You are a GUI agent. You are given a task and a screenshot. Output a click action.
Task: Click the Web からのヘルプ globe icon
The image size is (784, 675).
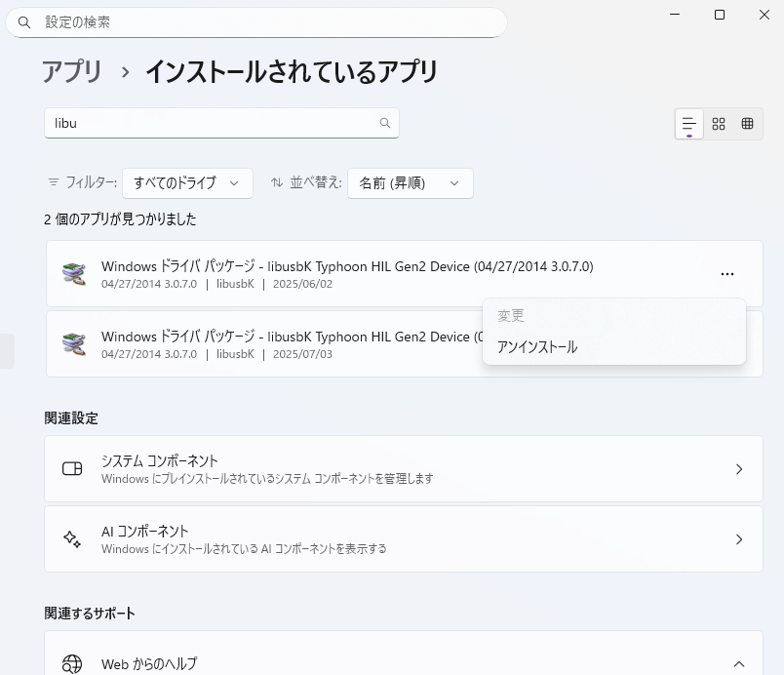pyautogui.click(x=72, y=663)
